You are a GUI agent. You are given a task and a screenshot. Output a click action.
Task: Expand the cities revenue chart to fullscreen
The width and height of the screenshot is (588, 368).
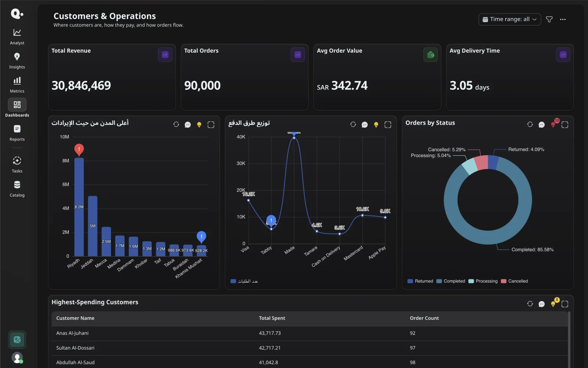(211, 125)
